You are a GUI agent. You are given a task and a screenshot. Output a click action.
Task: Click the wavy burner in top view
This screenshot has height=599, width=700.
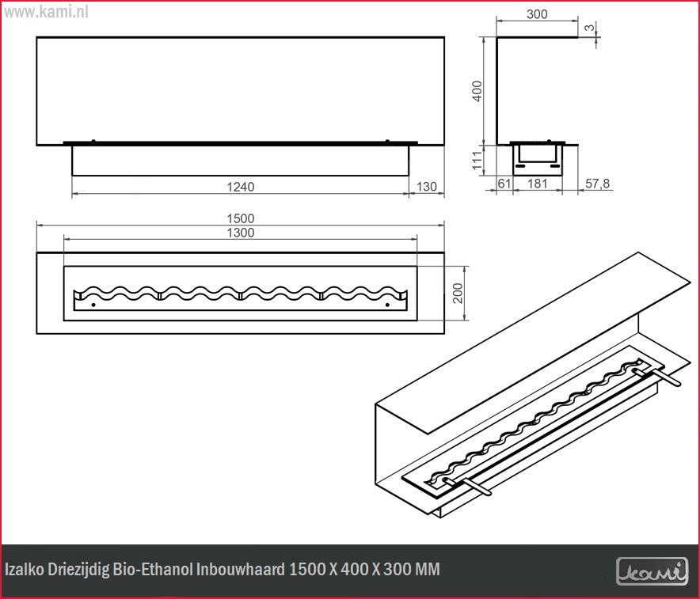(x=241, y=293)
